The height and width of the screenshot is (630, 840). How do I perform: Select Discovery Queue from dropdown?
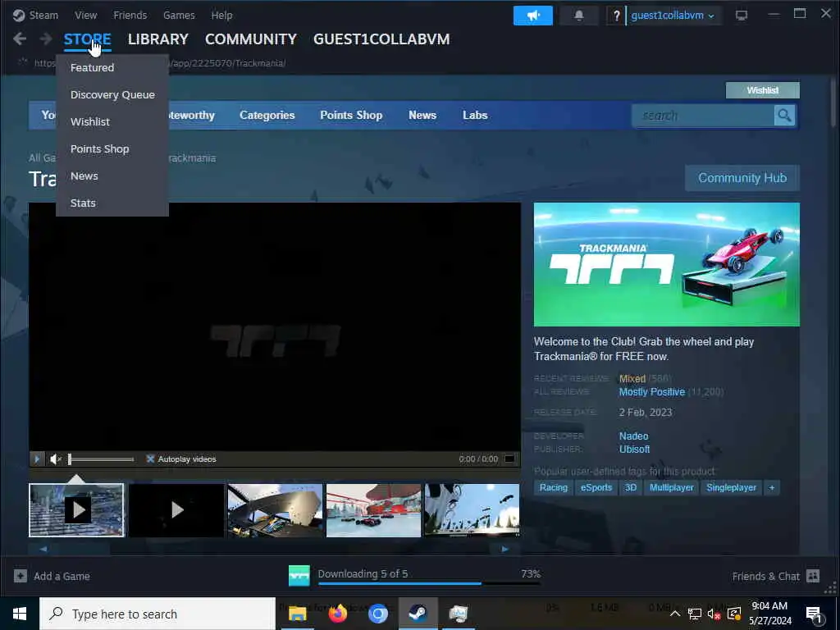point(112,95)
